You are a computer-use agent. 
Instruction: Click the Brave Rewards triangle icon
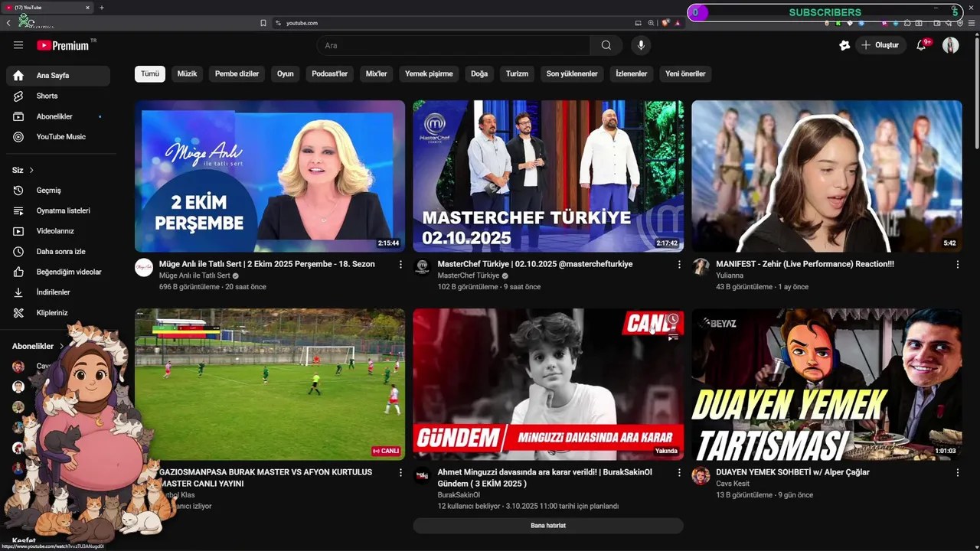coord(678,23)
